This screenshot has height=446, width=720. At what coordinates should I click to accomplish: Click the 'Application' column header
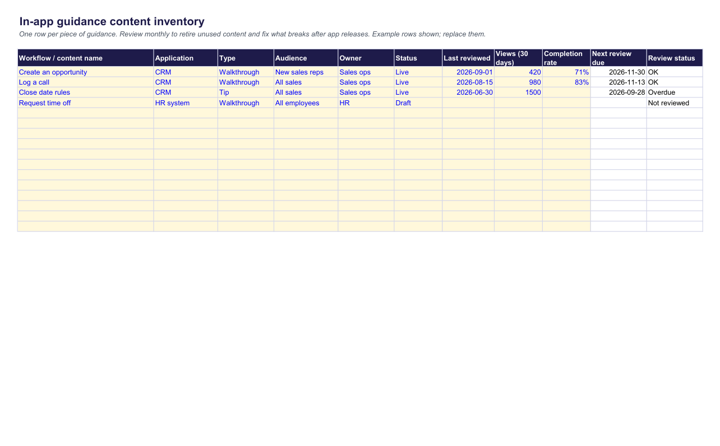186,58
